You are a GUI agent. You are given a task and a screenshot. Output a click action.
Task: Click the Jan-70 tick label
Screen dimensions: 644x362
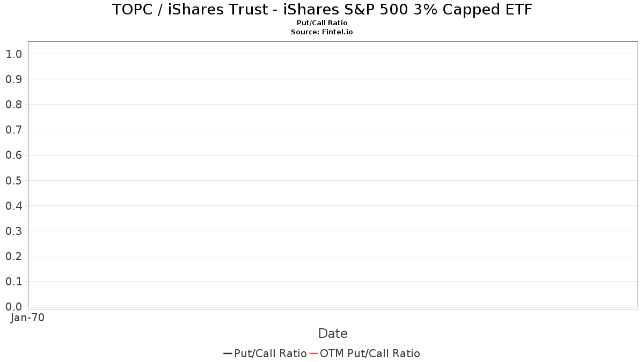27,317
